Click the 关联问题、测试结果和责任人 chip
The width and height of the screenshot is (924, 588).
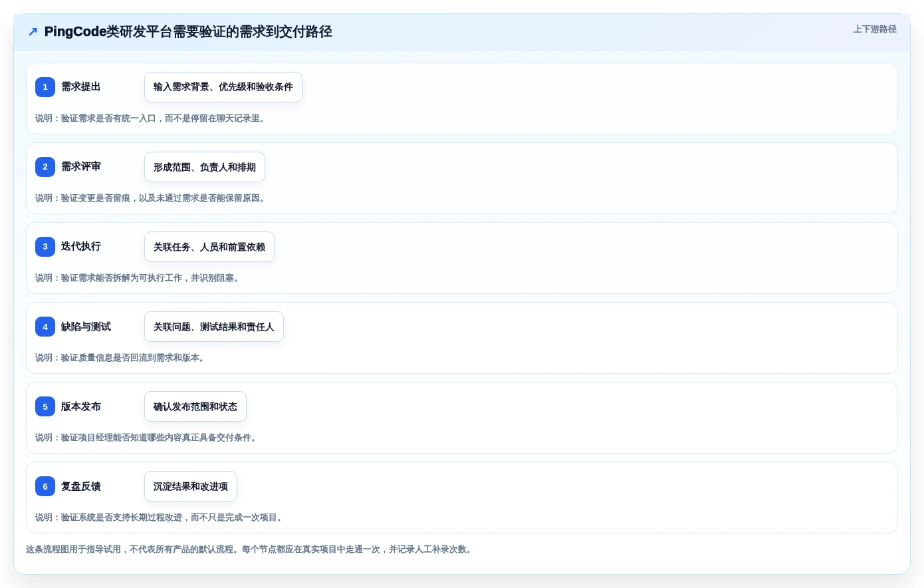coord(214,327)
